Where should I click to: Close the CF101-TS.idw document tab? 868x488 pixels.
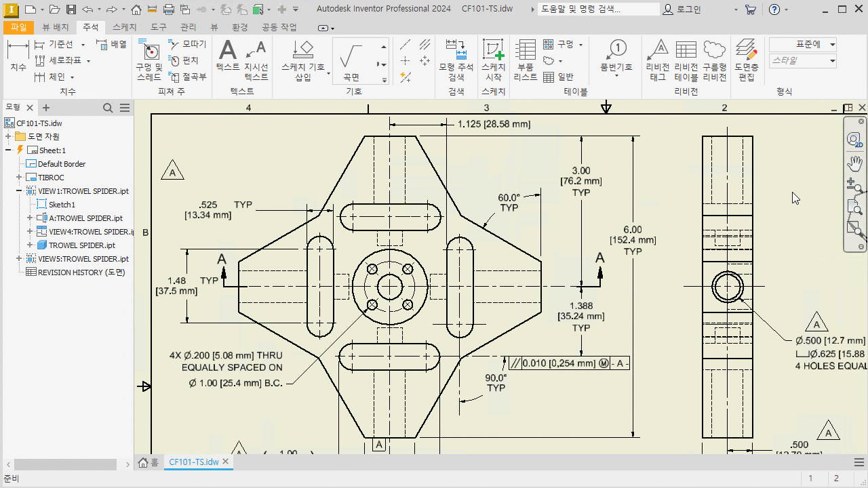tap(226, 462)
